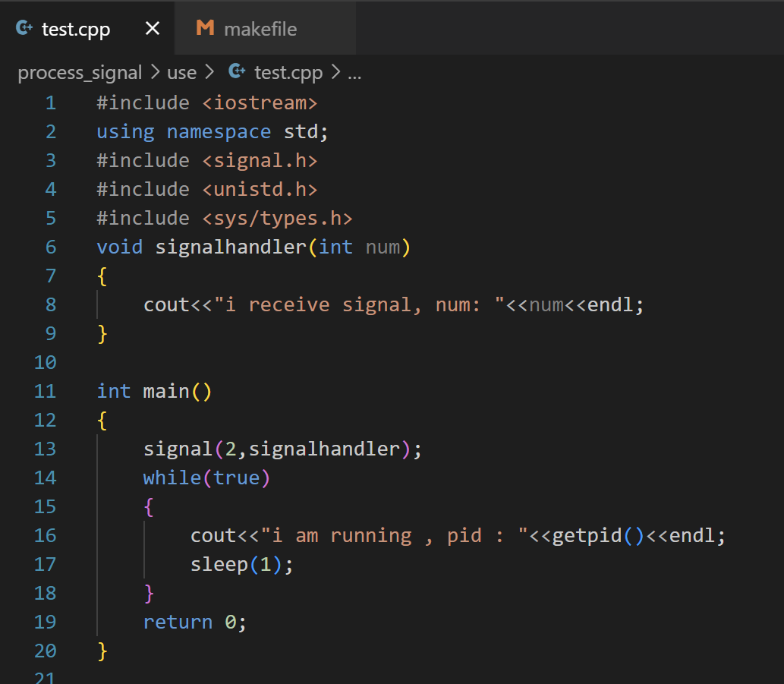
Task: Click 'std' on line 2
Action: click(301, 132)
